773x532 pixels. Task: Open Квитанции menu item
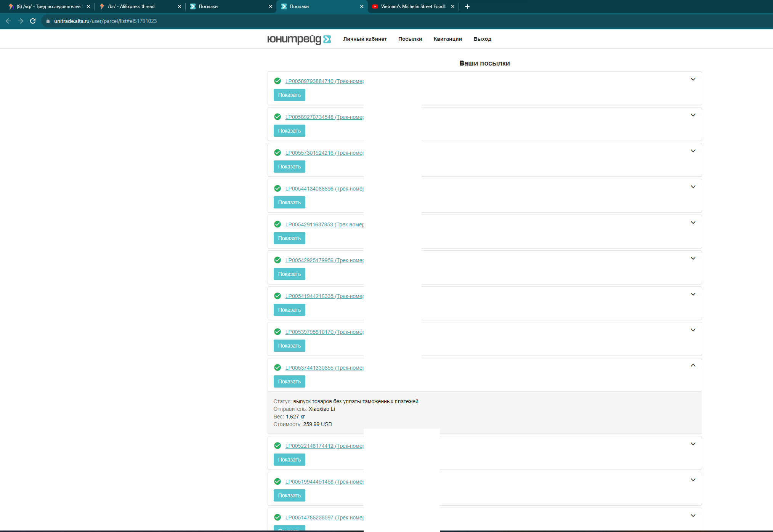coord(447,39)
